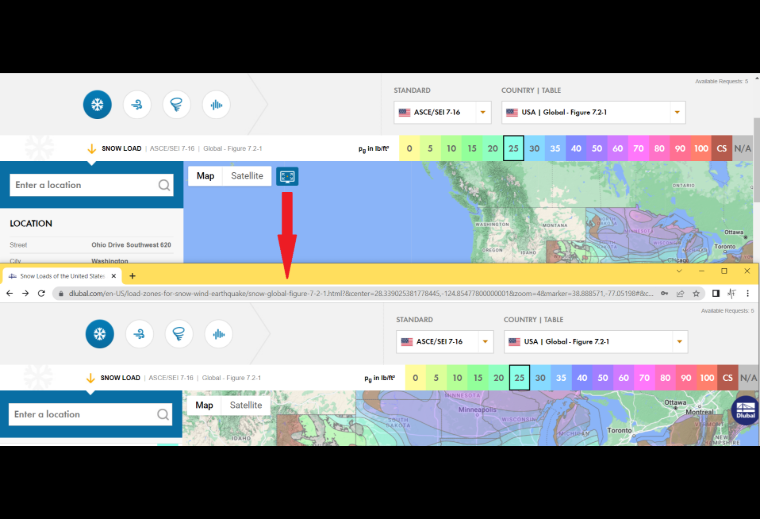Viewport: 760px width, 519px height.
Task: Pick the 70 snow load swatch in upper view
Action: 639,148
